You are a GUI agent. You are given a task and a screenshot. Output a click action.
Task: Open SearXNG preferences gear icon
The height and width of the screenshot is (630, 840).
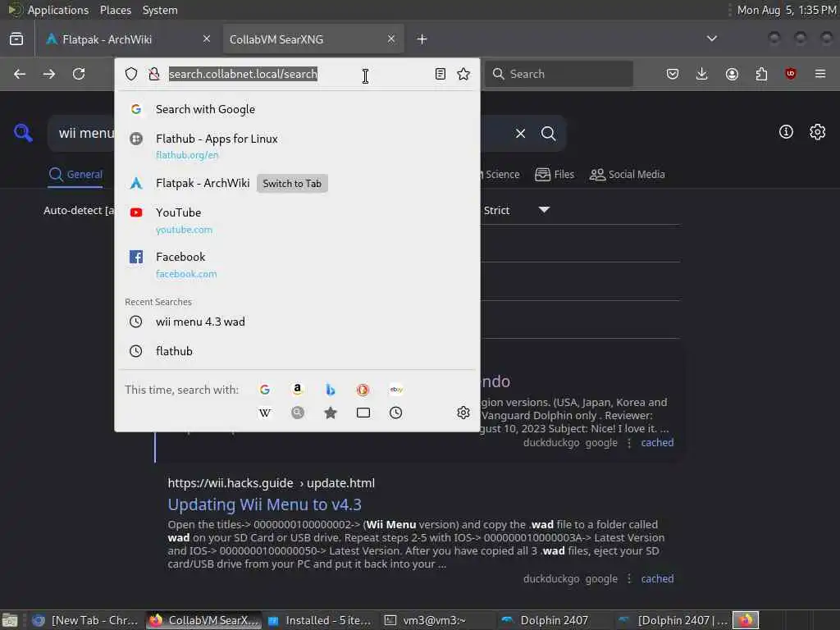coord(818,132)
